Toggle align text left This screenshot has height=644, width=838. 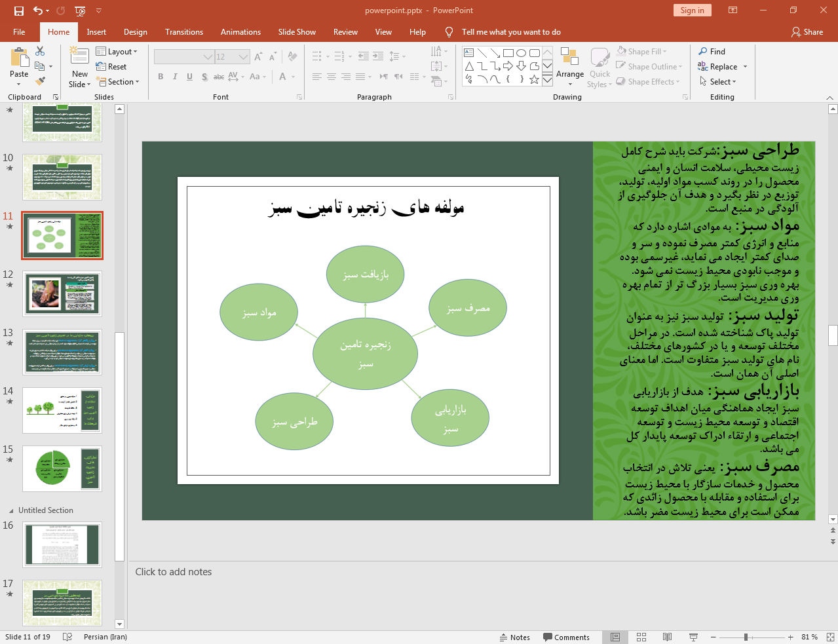click(317, 77)
